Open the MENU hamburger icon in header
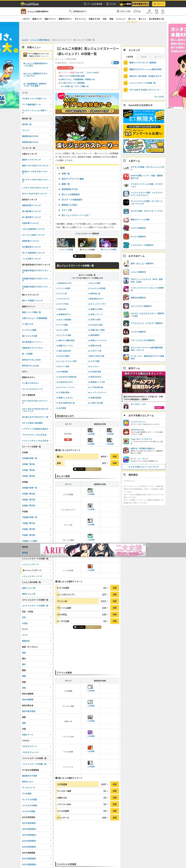The image size is (186, 868). point(162,11)
